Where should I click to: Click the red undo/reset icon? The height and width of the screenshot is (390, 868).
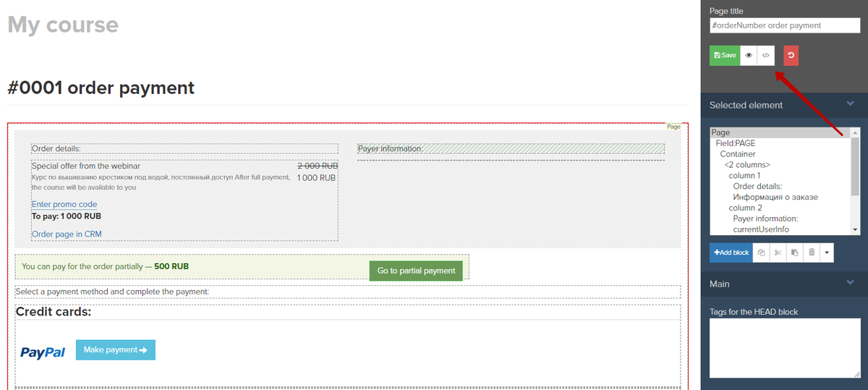click(791, 55)
